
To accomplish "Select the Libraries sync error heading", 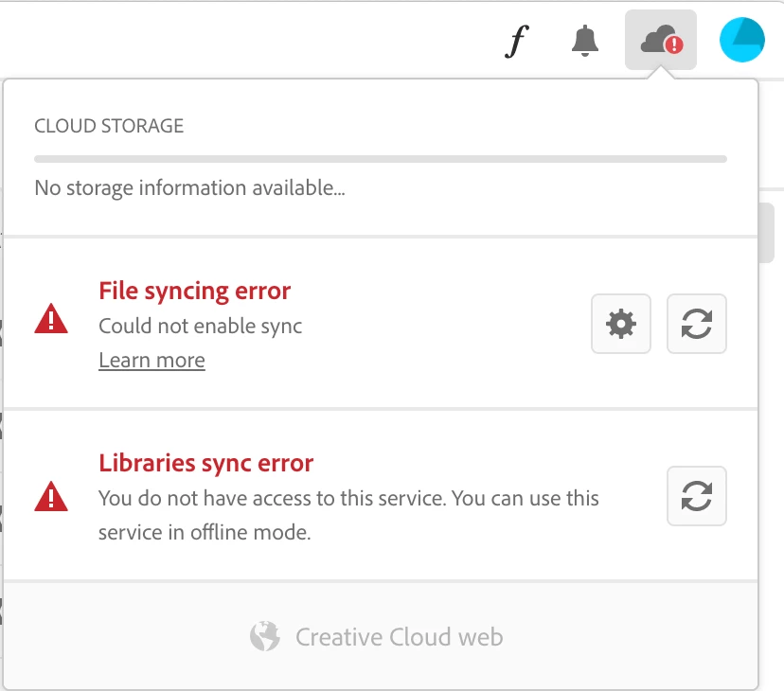I will (206, 463).
